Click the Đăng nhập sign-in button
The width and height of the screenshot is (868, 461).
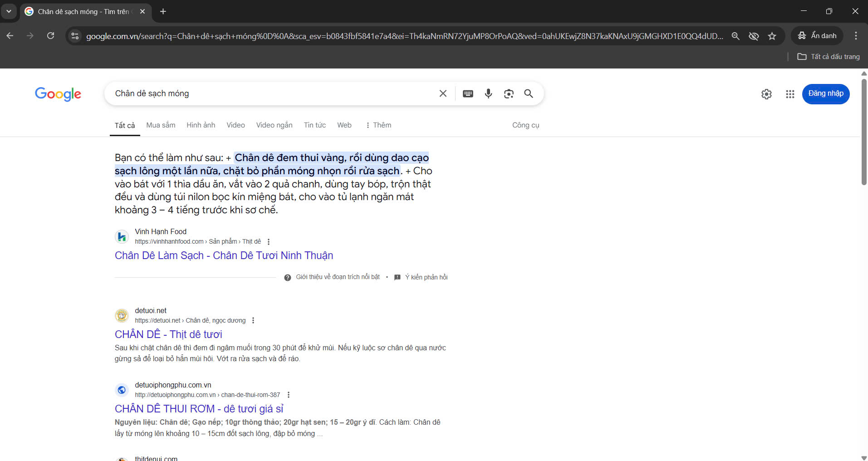tap(826, 94)
